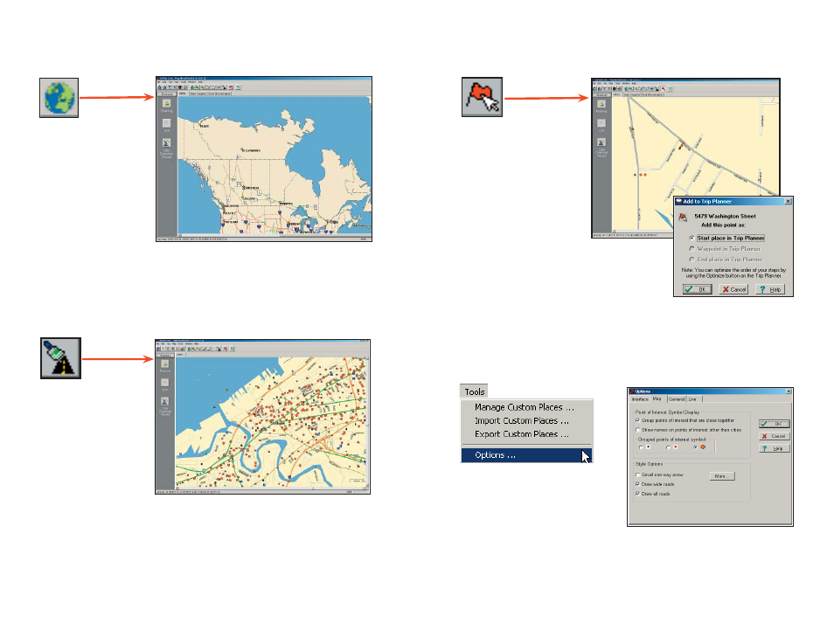Image resolution: width=834 pixels, height=644 pixels.
Task: Click 5479 Washington Street address text
Action: point(725,217)
